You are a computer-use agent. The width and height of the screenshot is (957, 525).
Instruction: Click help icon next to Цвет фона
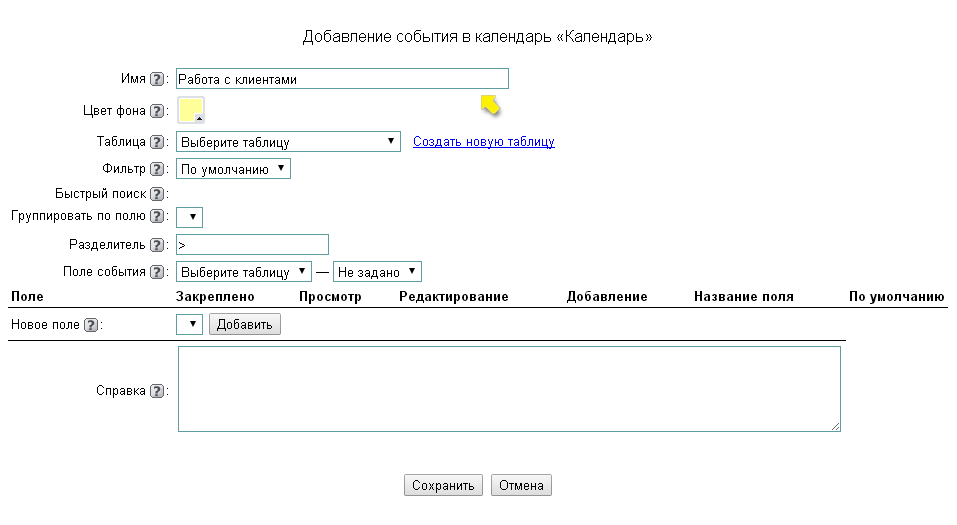157,111
